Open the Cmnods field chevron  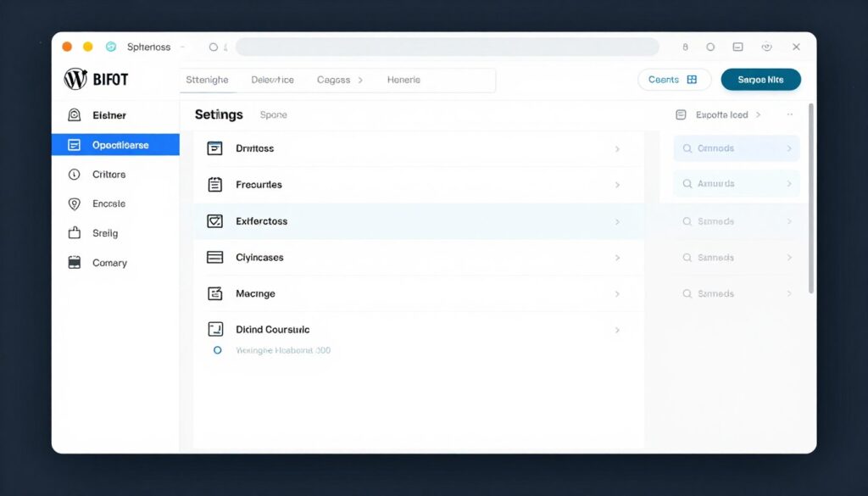point(789,148)
